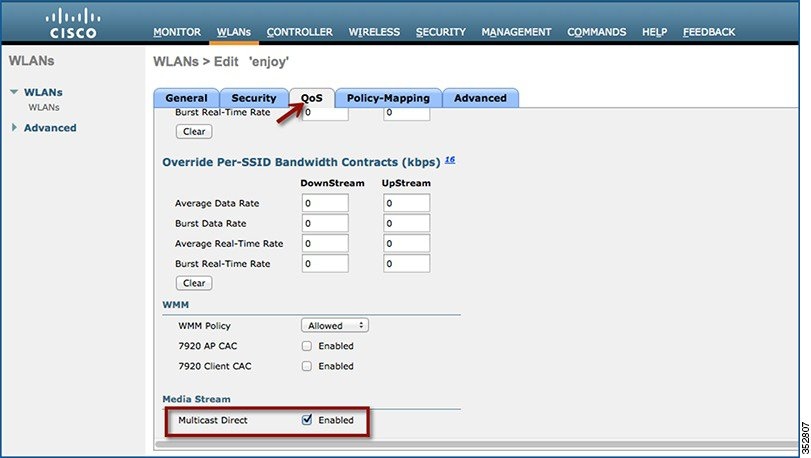Open the SECURITY menu
This screenshot has height=458, width=811.
pyautogui.click(x=441, y=32)
